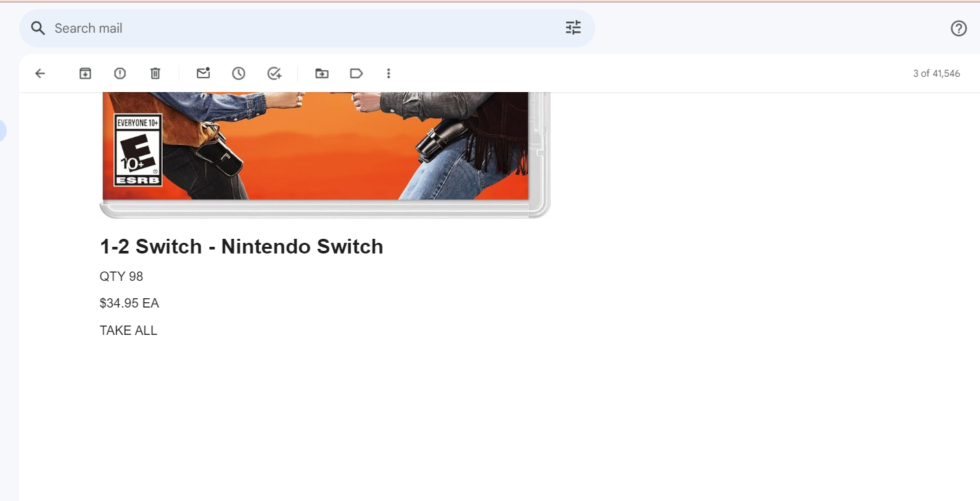Click the magnifier search icon

pyautogui.click(x=39, y=28)
